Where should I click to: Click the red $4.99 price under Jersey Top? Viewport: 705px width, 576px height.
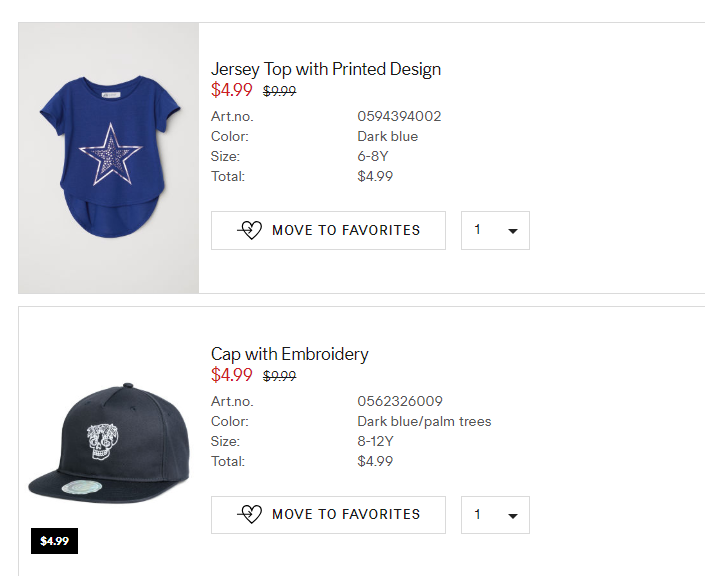click(232, 90)
